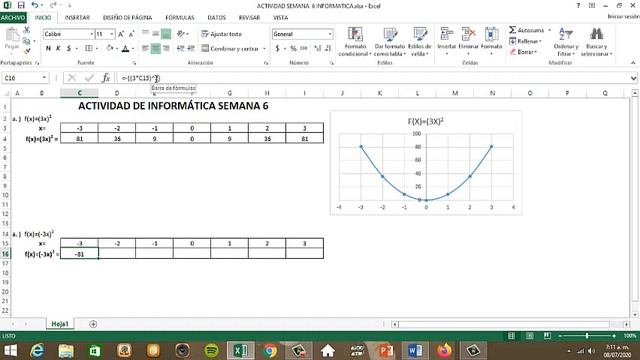Decrease font size with small A icon
Image resolution: width=640 pixels, height=360 pixels.
(131, 34)
